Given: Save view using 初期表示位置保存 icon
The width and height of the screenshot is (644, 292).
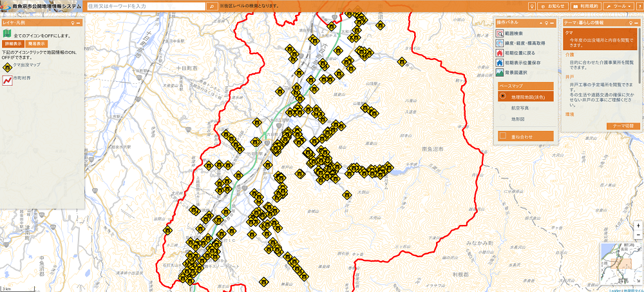Looking at the screenshot, I should click(500, 63).
